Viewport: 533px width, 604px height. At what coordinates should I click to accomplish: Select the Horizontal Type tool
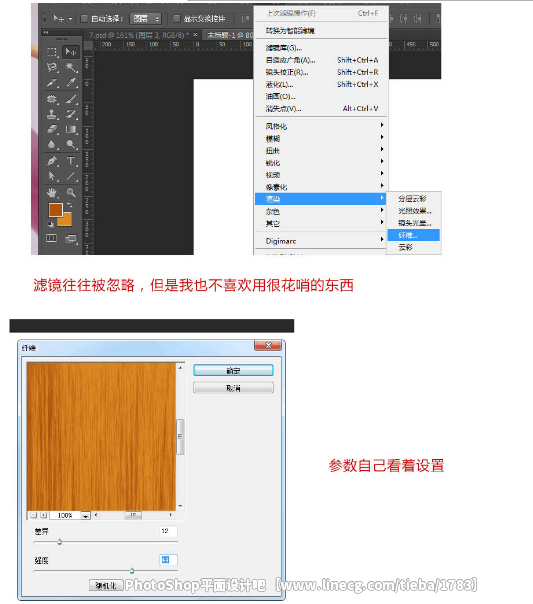coord(71,161)
